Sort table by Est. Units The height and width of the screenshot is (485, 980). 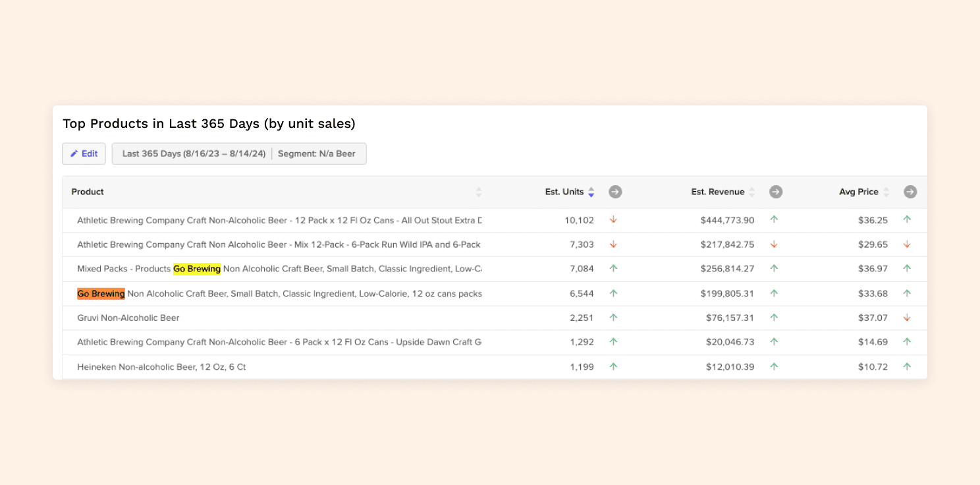(591, 192)
